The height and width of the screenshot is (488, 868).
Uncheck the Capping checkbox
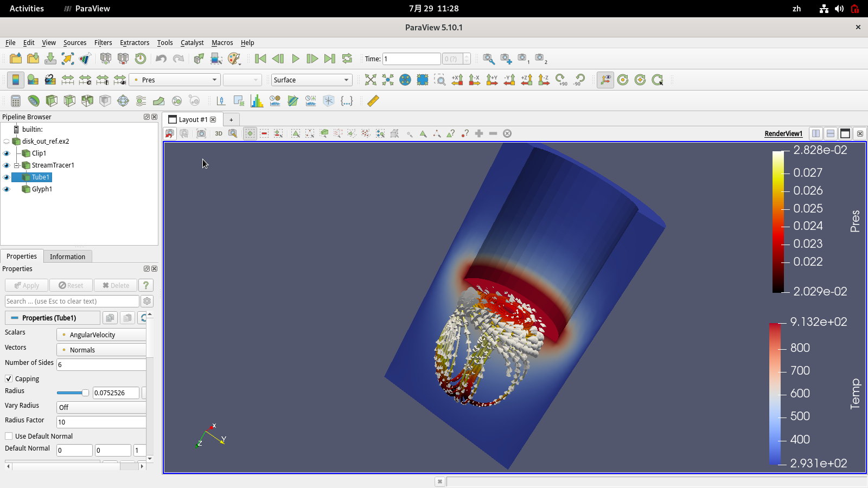[x=9, y=378]
